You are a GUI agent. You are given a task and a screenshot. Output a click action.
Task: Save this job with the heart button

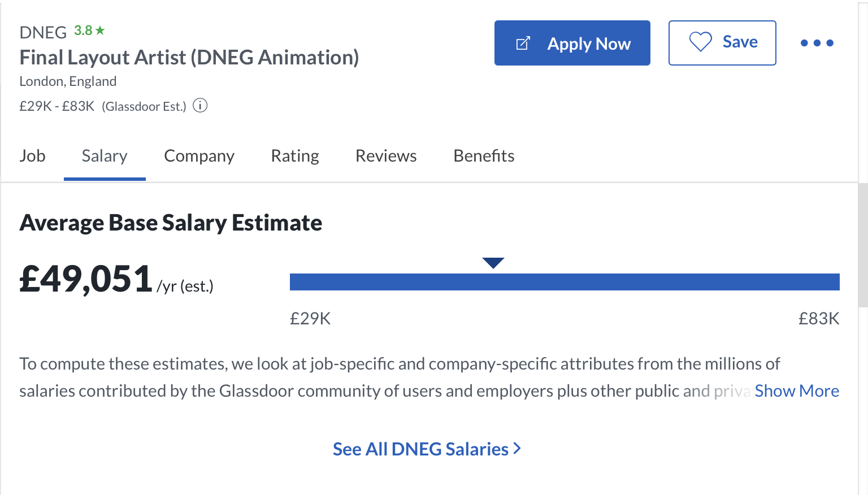[x=722, y=43]
